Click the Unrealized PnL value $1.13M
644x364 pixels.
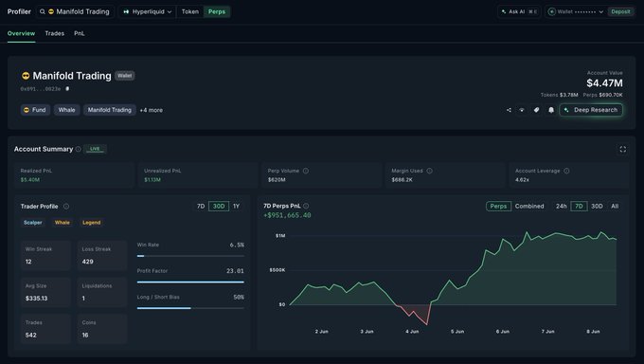point(152,180)
